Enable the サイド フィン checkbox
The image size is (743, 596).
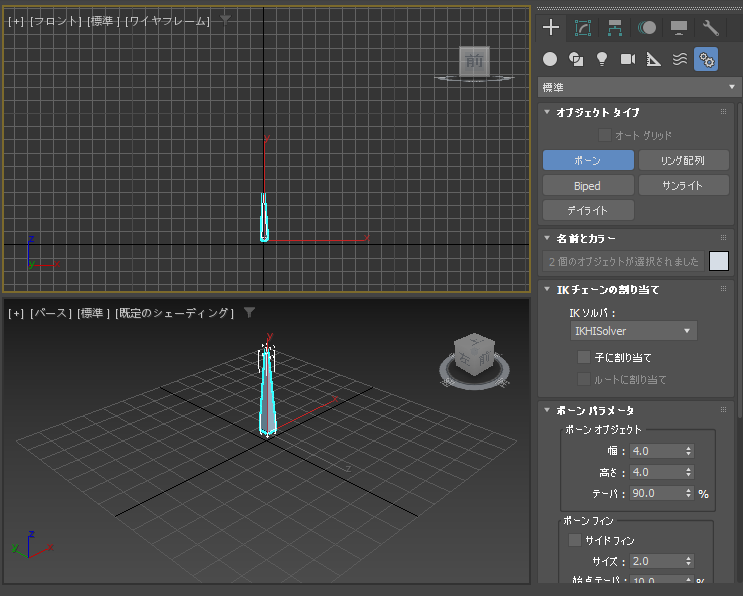coord(575,540)
